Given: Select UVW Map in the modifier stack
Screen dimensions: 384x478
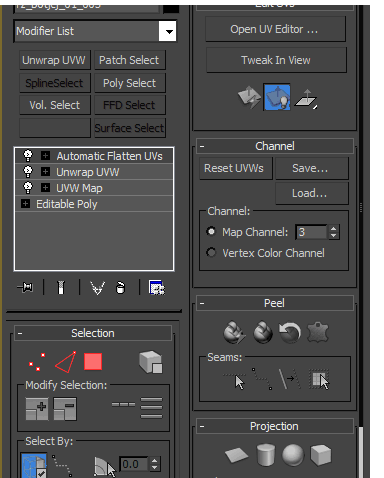Looking at the screenshot, I should [79, 188].
